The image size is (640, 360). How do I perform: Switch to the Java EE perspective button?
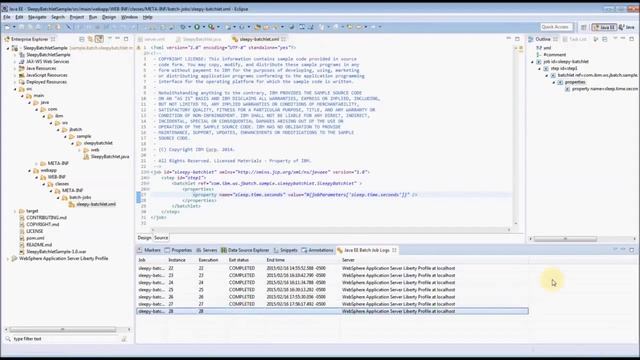[x=604, y=27]
